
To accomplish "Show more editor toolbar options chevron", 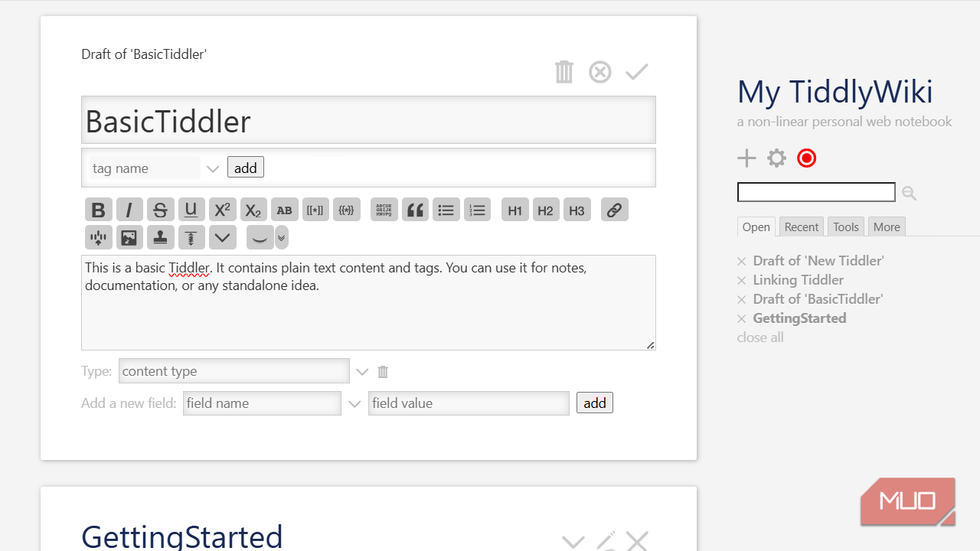I will tap(222, 237).
